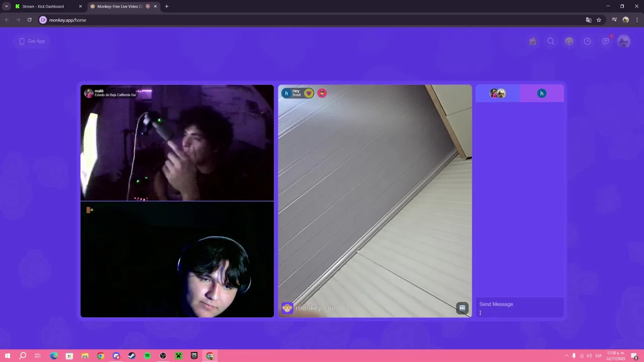Go forward in browser history

[18, 20]
